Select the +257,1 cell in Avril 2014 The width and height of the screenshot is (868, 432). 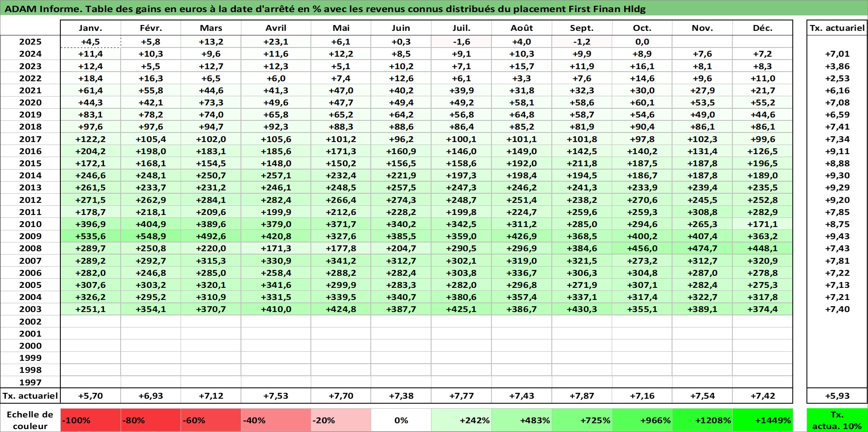click(x=276, y=175)
